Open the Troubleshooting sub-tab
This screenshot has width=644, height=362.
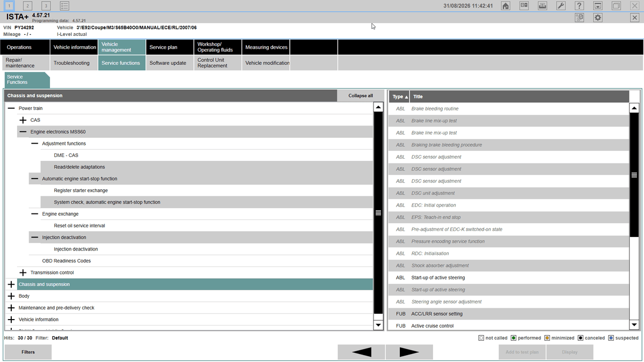[74, 63]
